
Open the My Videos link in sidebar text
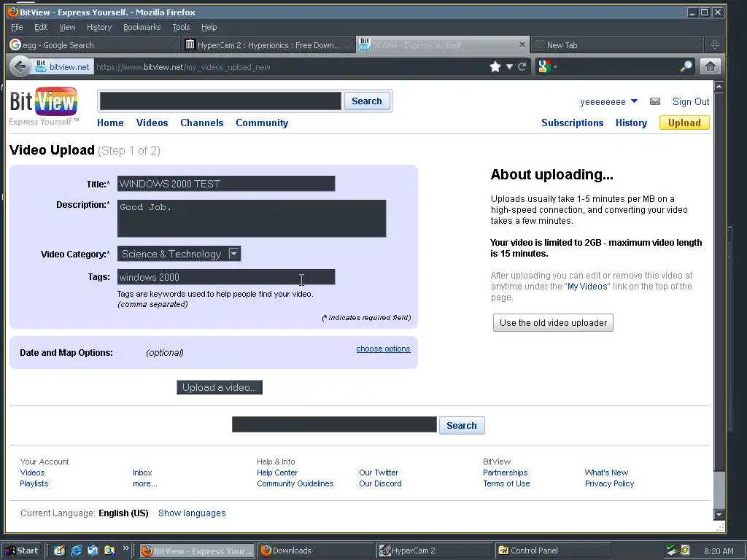587,286
